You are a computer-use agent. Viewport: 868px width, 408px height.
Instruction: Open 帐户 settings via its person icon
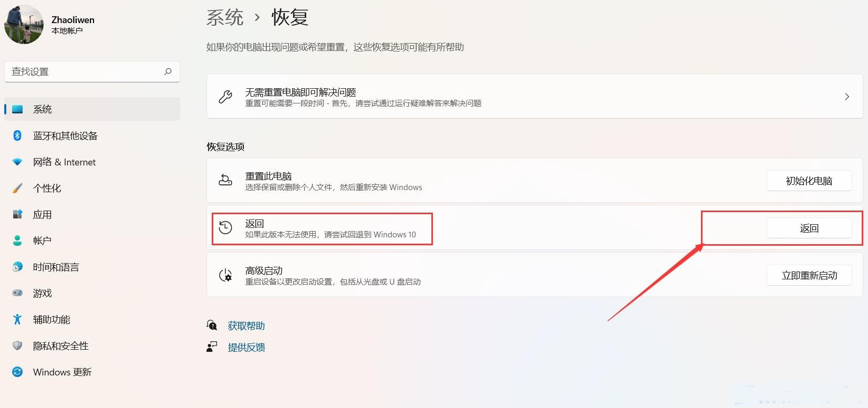point(17,240)
